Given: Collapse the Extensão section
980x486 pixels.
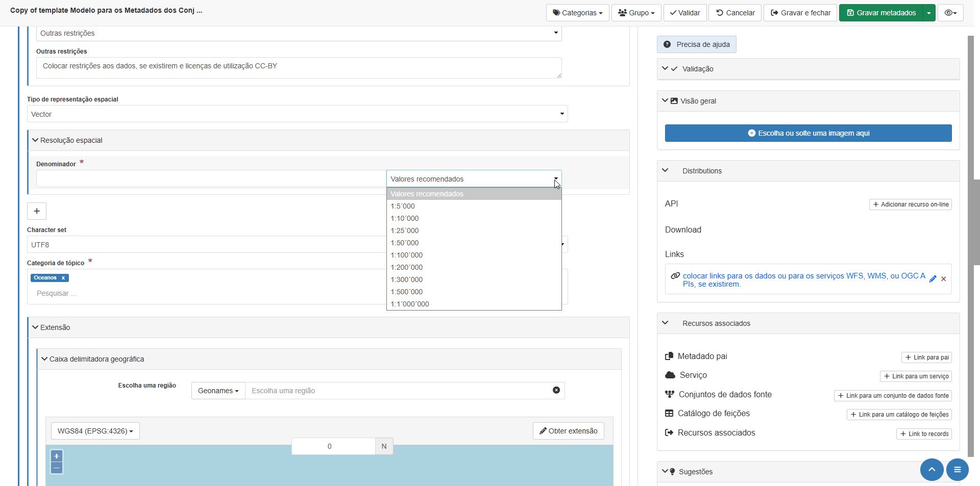Looking at the screenshot, I should point(35,327).
